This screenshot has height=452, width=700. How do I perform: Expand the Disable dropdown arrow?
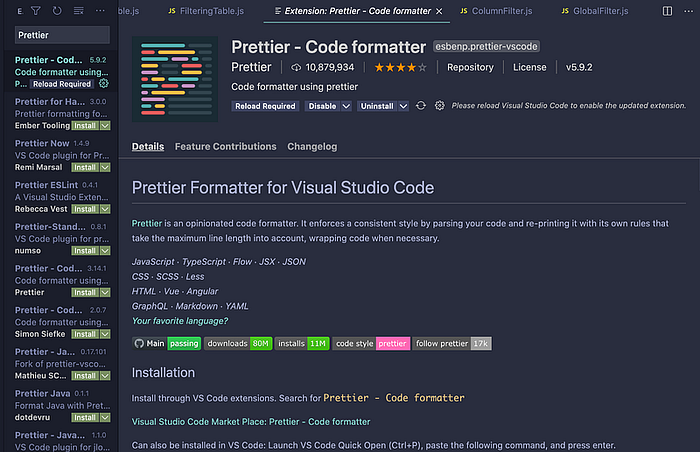[x=346, y=106]
